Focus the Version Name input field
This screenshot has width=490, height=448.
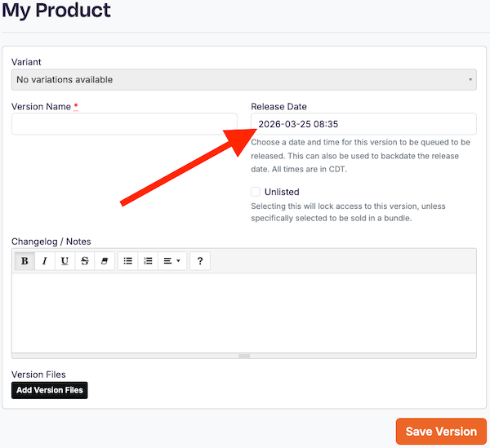tap(124, 124)
